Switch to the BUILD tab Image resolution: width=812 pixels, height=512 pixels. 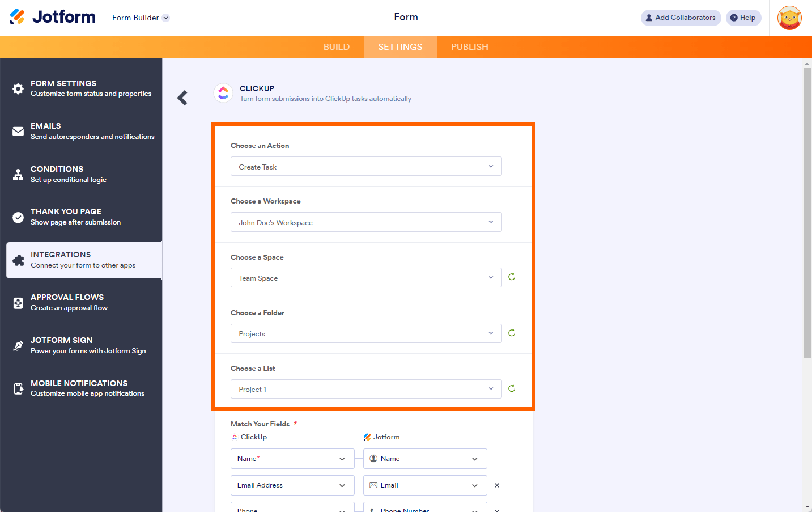tap(337, 47)
